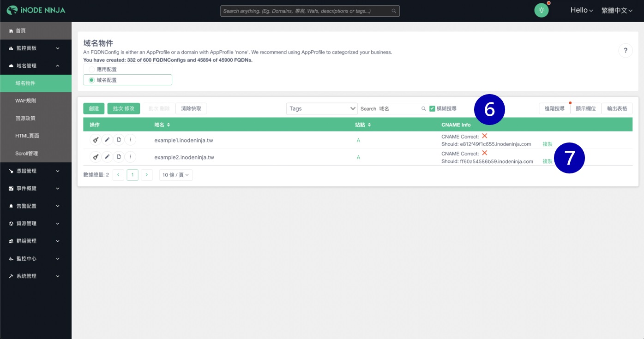Select the 域名配置 radio option
Image resolution: width=644 pixels, height=339 pixels.
pyautogui.click(x=91, y=80)
